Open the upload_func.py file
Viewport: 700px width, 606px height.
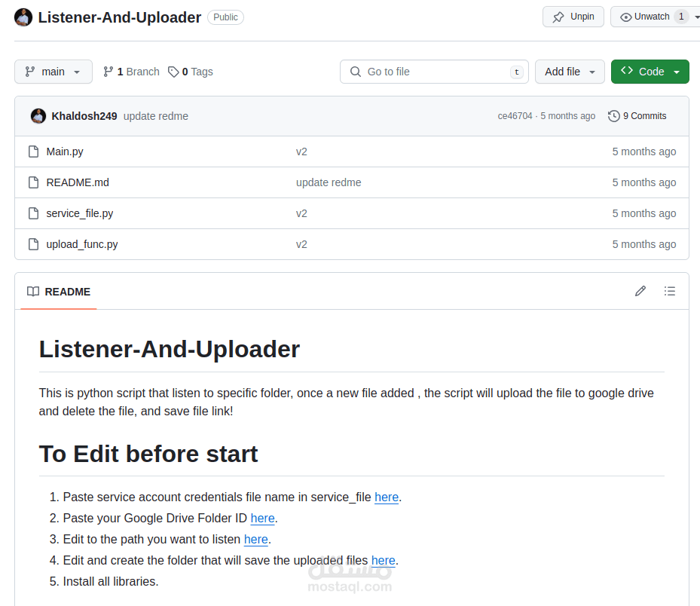click(82, 244)
